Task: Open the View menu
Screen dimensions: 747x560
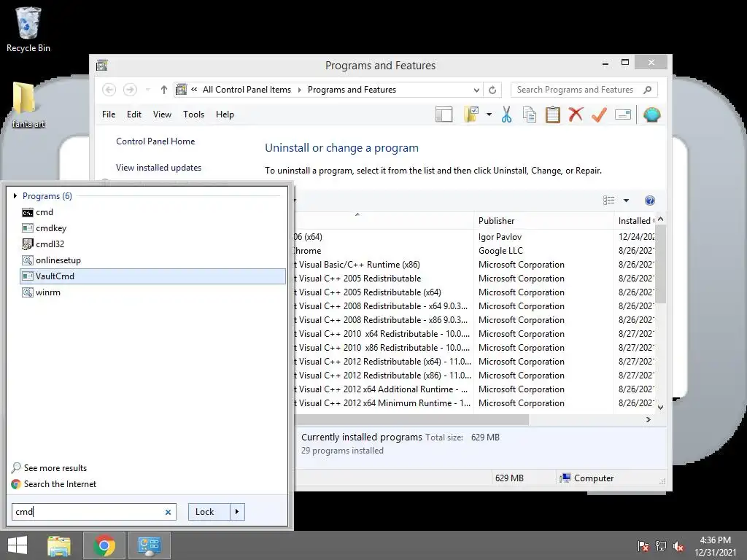Action: click(162, 114)
